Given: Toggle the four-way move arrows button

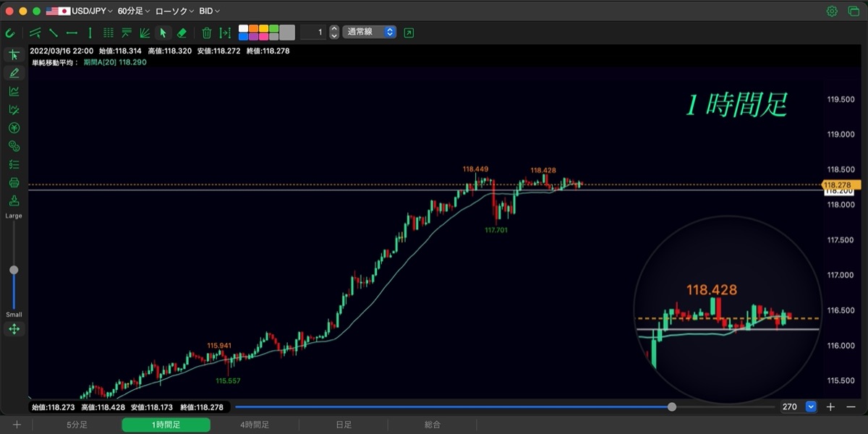Looking at the screenshot, I should pyautogui.click(x=14, y=329).
